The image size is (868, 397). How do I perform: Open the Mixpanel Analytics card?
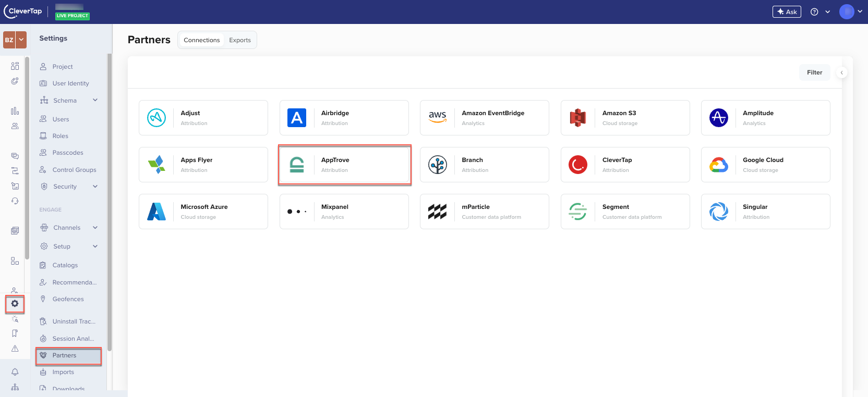(344, 212)
